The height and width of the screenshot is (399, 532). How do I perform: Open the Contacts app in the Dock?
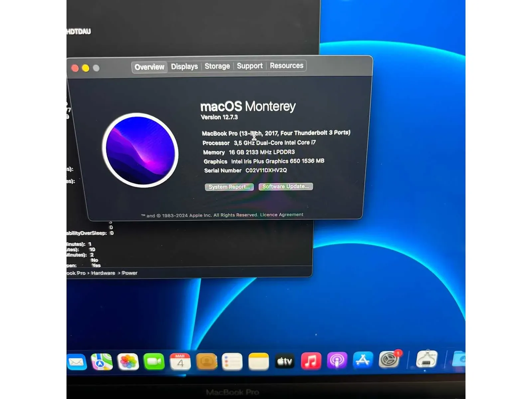206,361
